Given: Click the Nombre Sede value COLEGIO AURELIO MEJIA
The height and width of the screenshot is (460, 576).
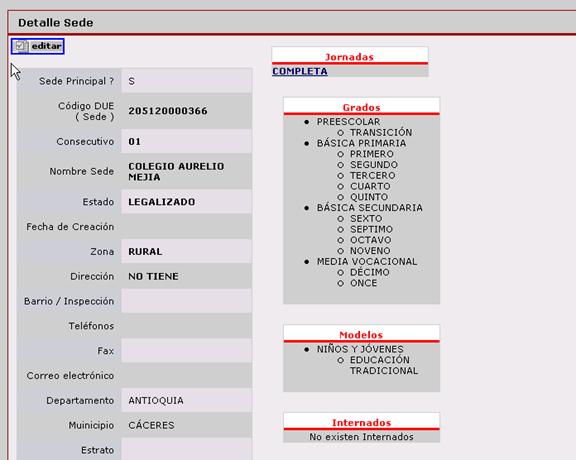Looking at the screenshot, I should [x=176, y=172].
